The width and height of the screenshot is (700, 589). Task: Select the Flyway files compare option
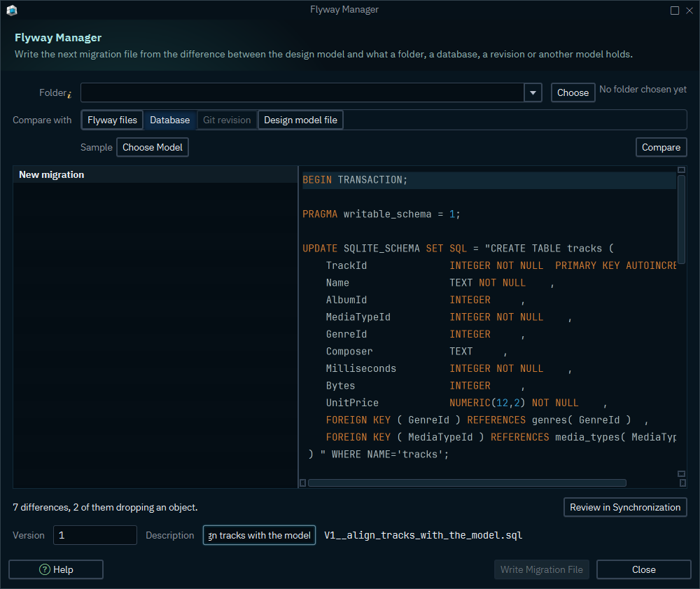coord(112,120)
